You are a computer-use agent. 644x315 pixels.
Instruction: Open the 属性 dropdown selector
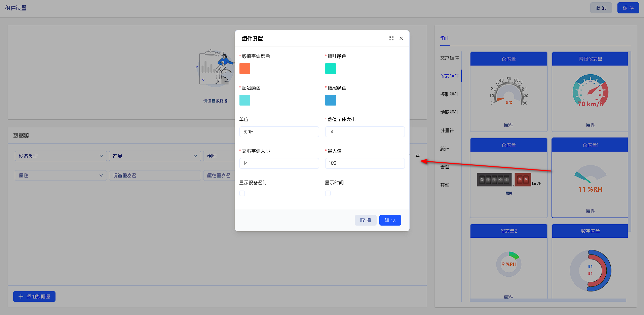(61, 175)
